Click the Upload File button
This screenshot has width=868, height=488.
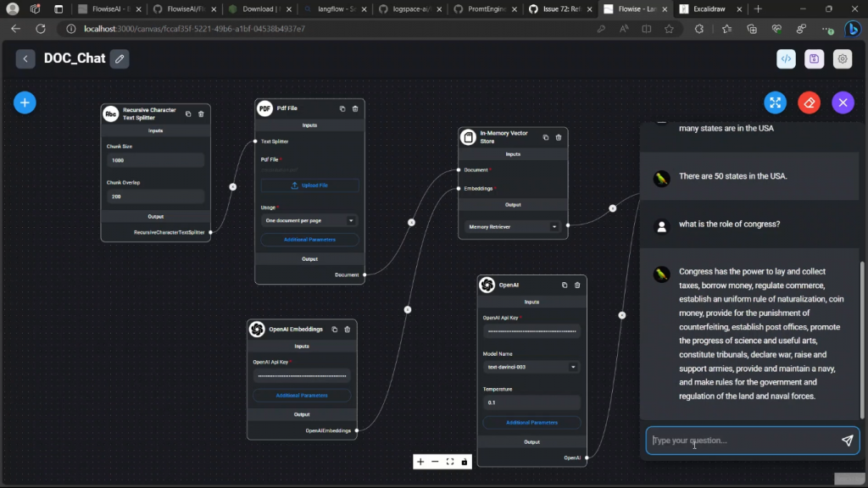coord(309,186)
